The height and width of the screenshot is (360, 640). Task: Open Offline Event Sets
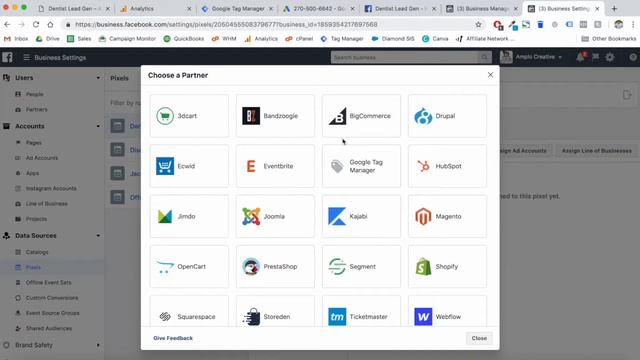coord(48,282)
